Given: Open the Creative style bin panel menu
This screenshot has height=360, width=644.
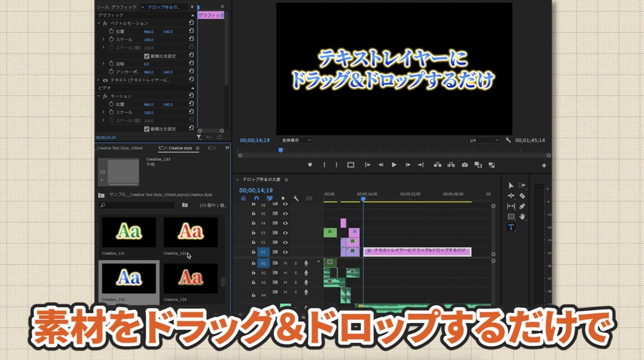Looking at the screenshot, I should [x=197, y=148].
